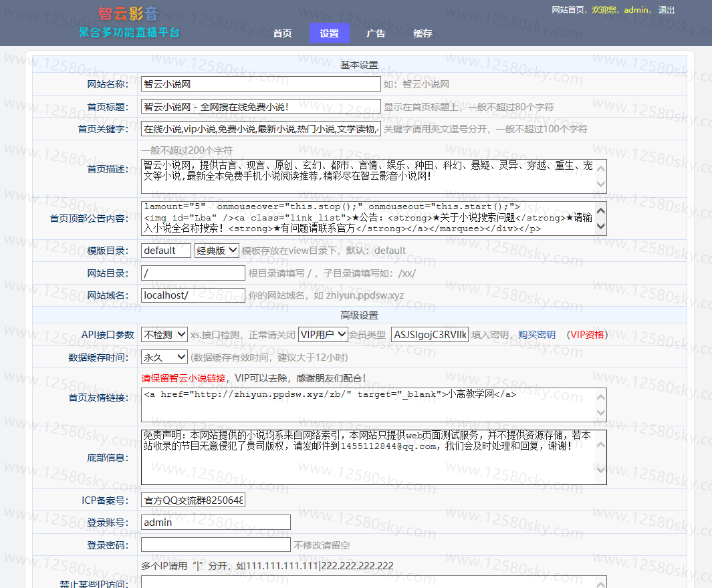Screen dimensions: 712x588
Task: Open the 设置 (Settings) navigation tab
Action: click(x=329, y=32)
